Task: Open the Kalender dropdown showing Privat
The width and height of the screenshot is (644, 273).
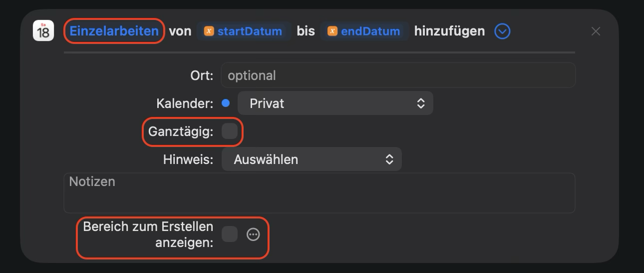Action: click(x=335, y=103)
